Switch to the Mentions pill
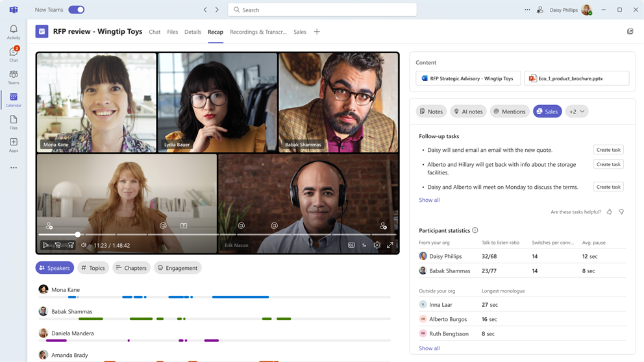644x362 pixels. tap(510, 111)
